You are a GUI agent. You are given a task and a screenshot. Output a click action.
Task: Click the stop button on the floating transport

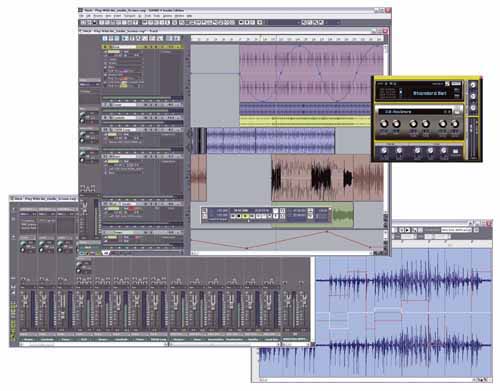(240, 217)
